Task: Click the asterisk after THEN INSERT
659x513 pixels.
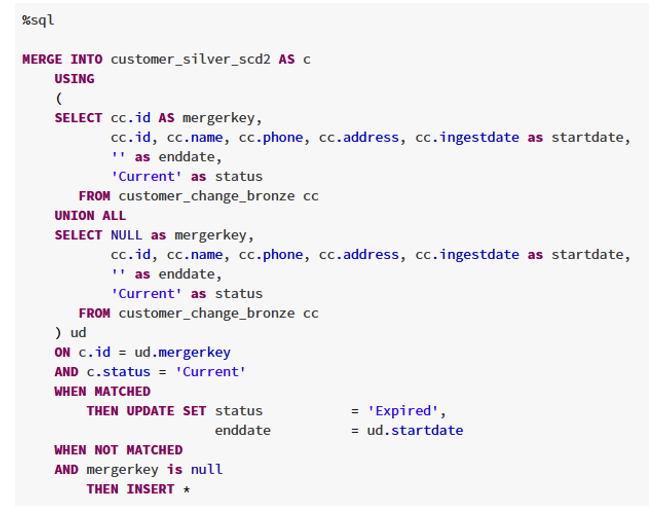Action: point(187,489)
